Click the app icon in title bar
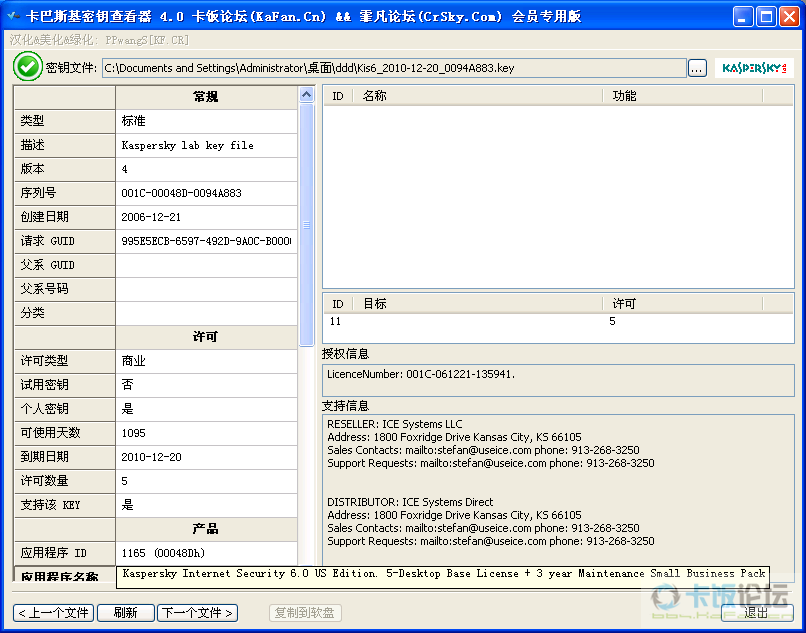806x633 pixels. 14,16
